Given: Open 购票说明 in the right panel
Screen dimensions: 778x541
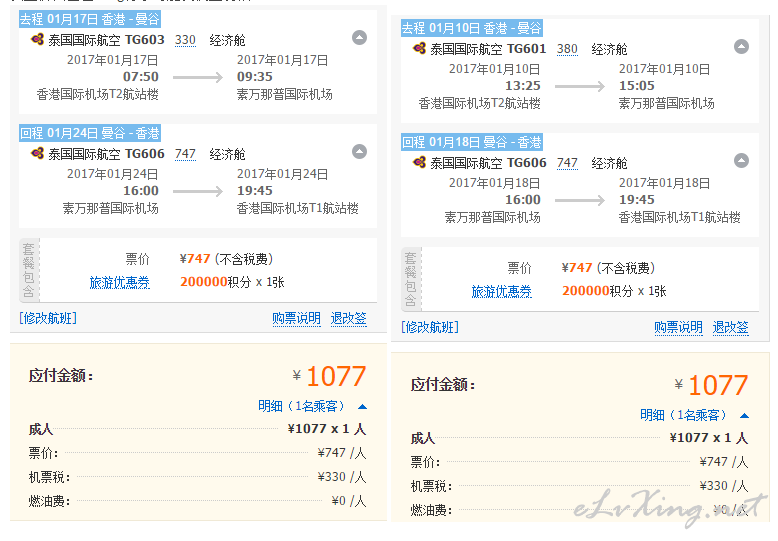Looking at the screenshot, I should 678,328.
